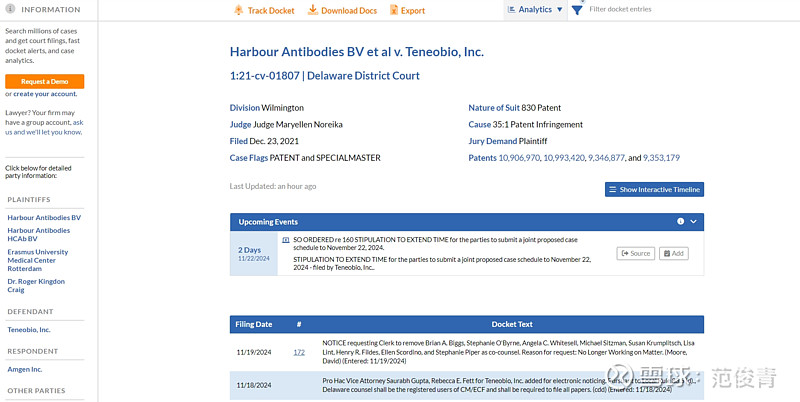The image size is (800, 402).
Task: Click the 11/19/2024 filing date cell
Action: [254, 352]
